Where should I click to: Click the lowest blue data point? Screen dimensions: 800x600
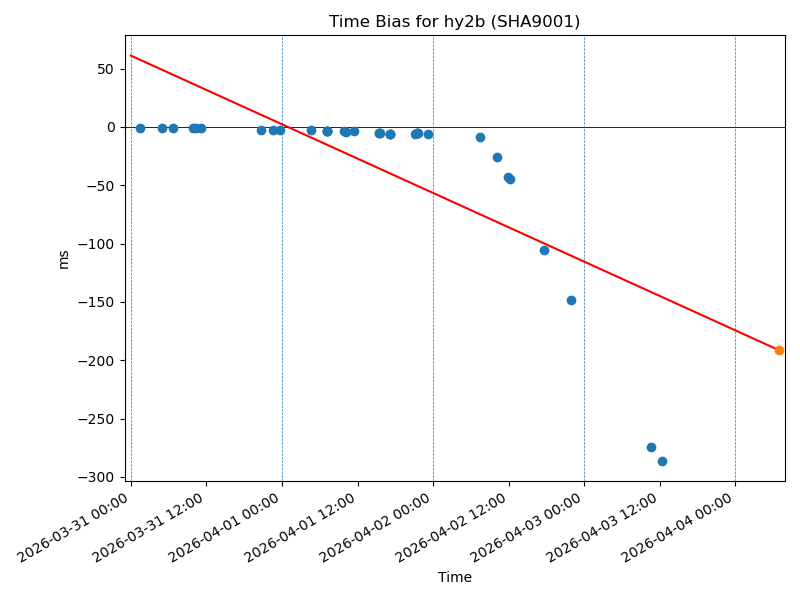[662, 461]
